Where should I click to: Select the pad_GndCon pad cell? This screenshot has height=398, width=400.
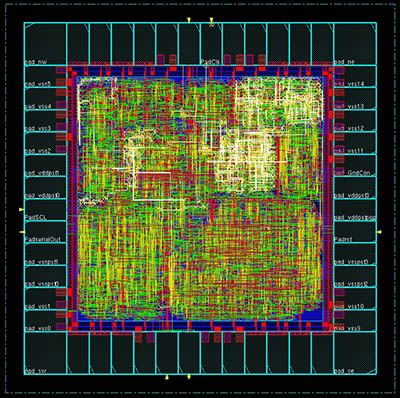(355, 166)
